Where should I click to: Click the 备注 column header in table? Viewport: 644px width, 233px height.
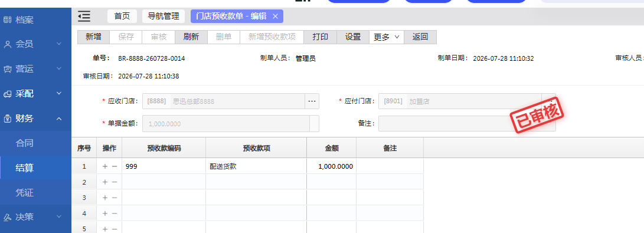(x=390, y=149)
